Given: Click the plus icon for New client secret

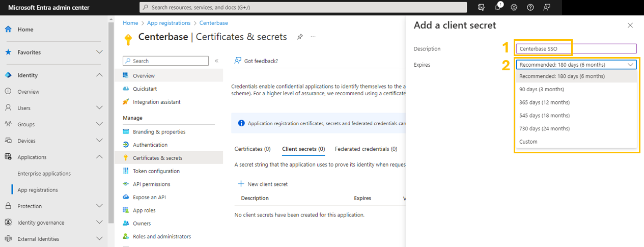Looking at the screenshot, I should pyautogui.click(x=241, y=184).
